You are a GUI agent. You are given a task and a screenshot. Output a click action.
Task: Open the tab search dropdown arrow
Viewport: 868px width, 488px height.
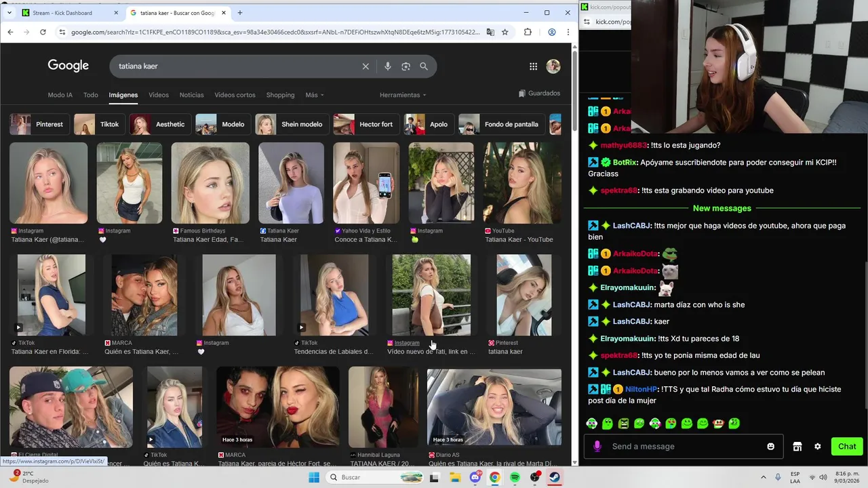pyautogui.click(x=9, y=13)
